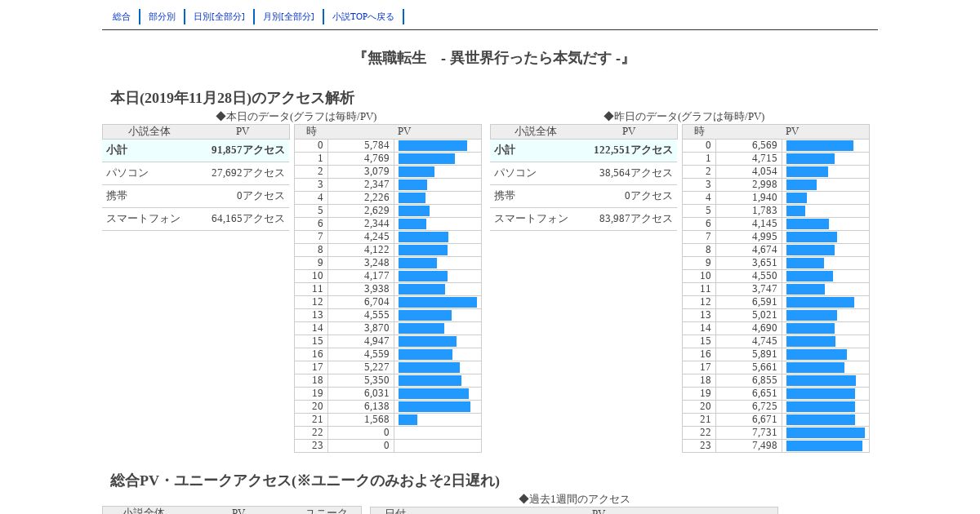Click today's hour 7 value 4,245
The width and height of the screenshot is (980, 514).
coord(376,237)
